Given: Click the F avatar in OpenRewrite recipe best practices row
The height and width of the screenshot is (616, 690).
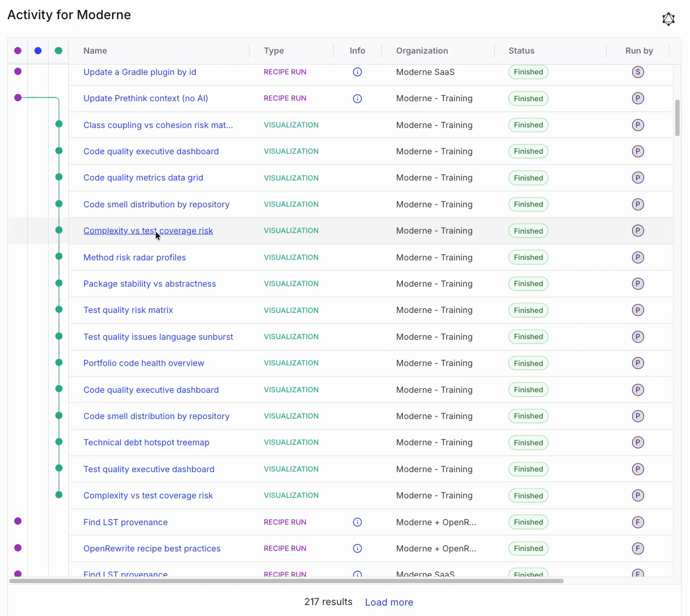Looking at the screenshot, I should [x=638, y=548].
